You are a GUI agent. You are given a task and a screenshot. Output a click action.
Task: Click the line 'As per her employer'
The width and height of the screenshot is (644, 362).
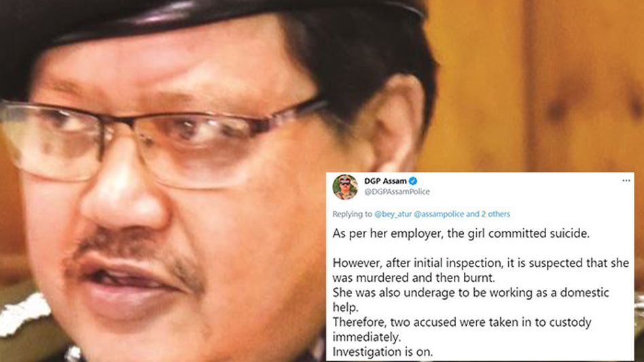(x=461, y=234)
